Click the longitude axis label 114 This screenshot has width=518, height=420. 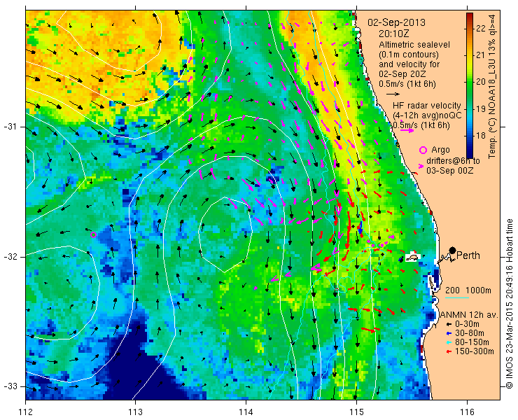(246, 412)
